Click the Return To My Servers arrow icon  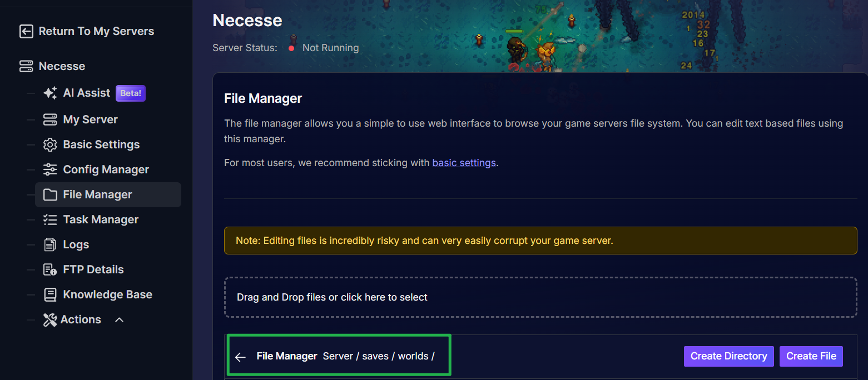(26, 32)
